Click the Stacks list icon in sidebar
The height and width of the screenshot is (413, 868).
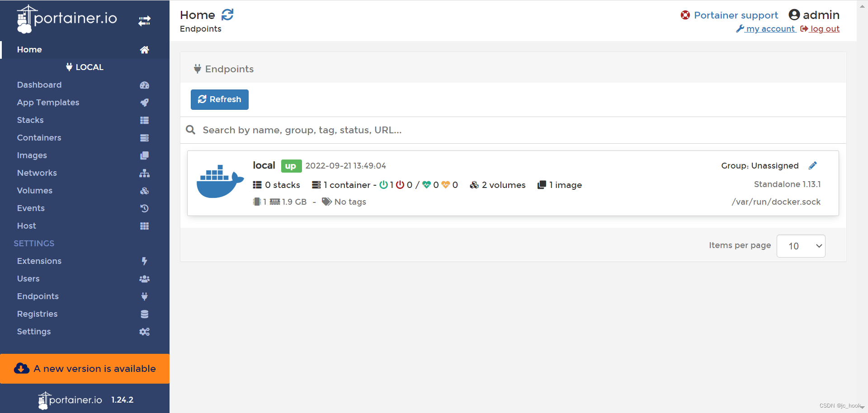tap(144, 120)
